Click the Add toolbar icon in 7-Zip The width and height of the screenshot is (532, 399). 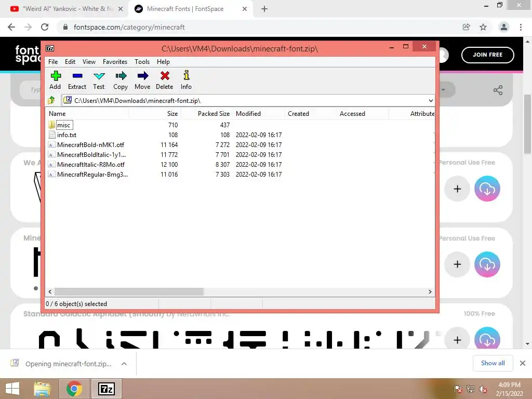click(55, 80)
